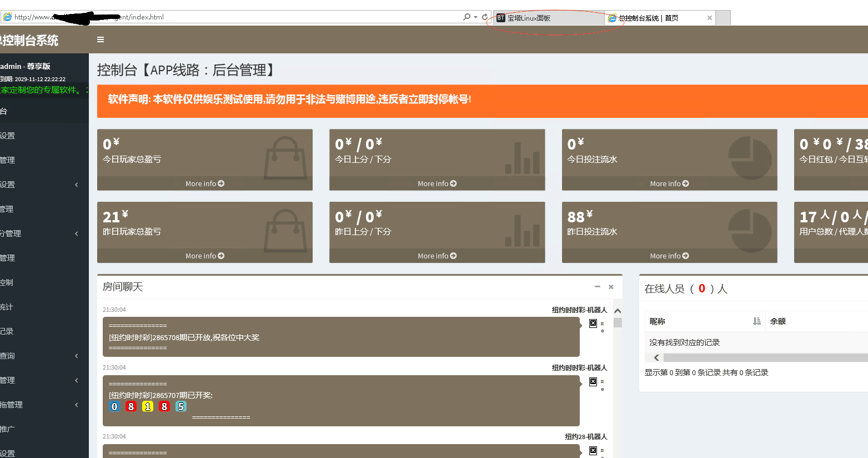The image size is (868, 458).
Task: Click avatar image beside the 2865707期已开奖 message
Action: coord(593,382)
